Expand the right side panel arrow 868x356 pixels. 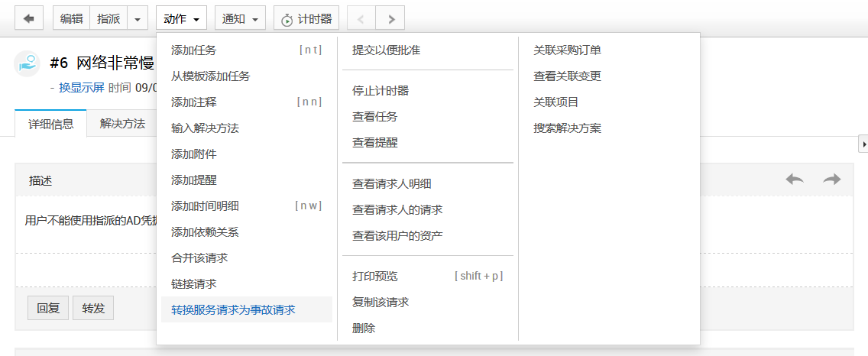863,144
